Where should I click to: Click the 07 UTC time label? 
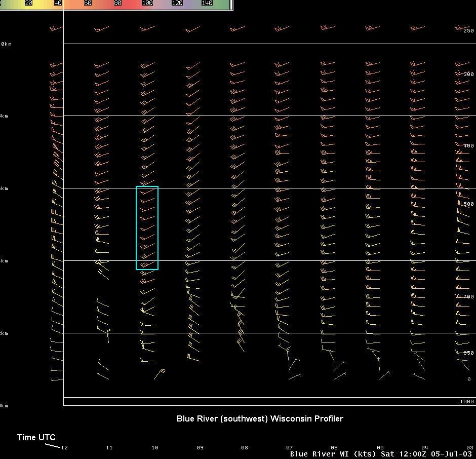pyautogui.click(x=290, y=448)
